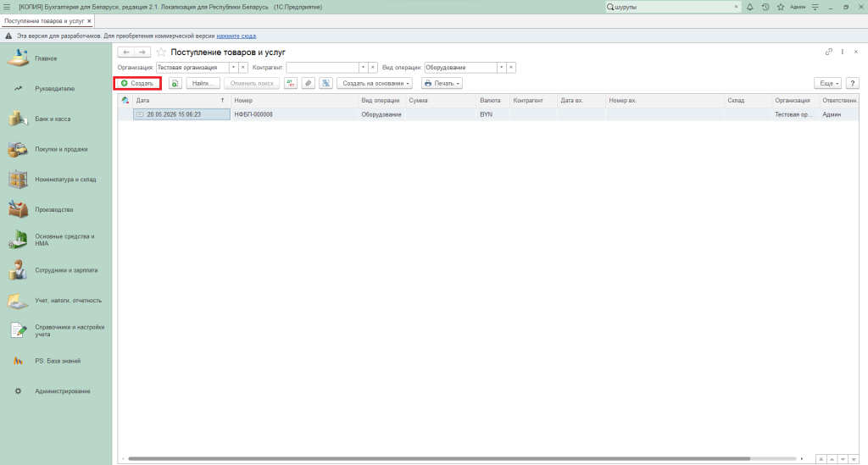Open the history clock icon
Screen dimensions: 868x465
[765, 7]
